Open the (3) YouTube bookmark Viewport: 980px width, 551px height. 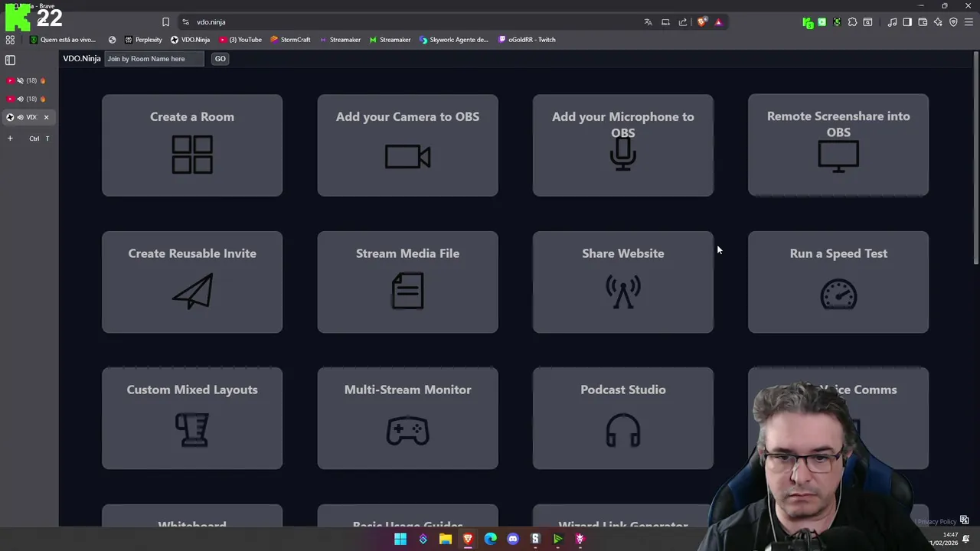click(x=240, y=40)
